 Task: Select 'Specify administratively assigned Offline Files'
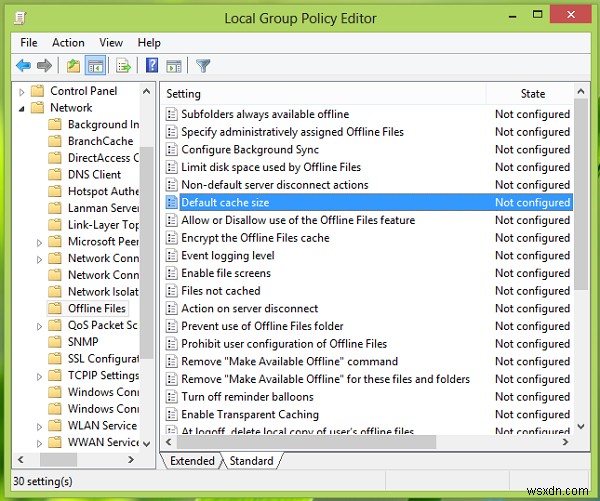click(x=292, y=132)
